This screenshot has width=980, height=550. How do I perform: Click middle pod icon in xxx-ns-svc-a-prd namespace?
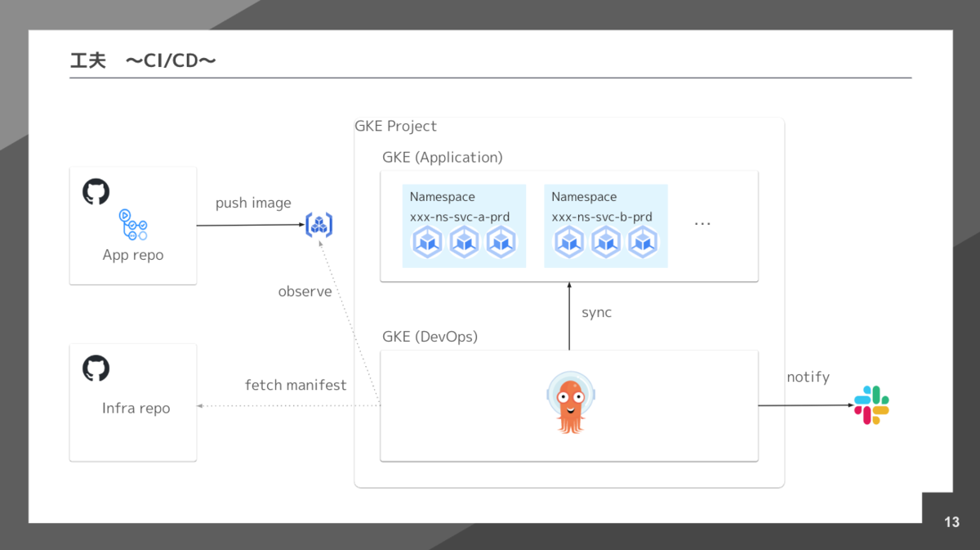tap(464, 242)
